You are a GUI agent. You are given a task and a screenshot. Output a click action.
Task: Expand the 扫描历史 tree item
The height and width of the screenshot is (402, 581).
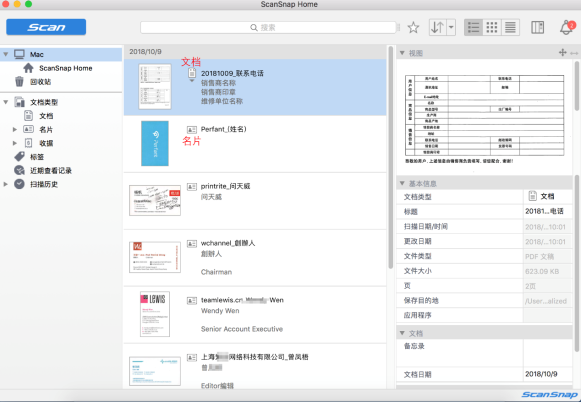point(6,184)
